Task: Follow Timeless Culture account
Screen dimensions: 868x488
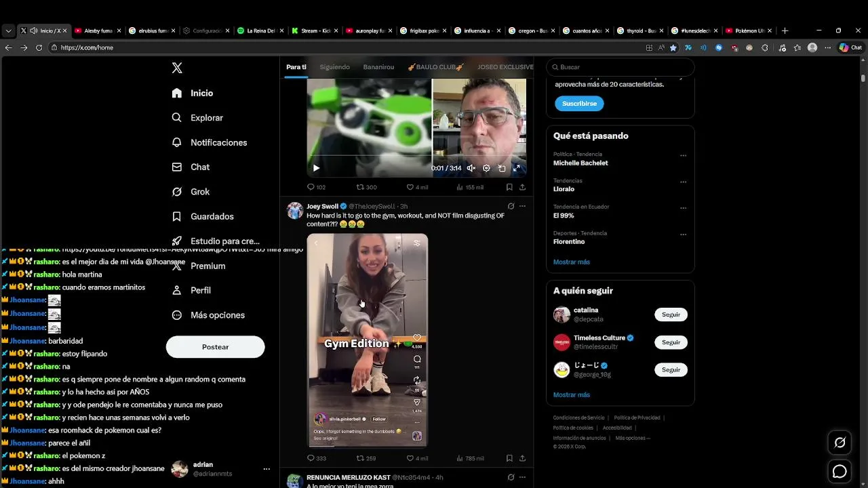Action: click(x=671, y=342)
